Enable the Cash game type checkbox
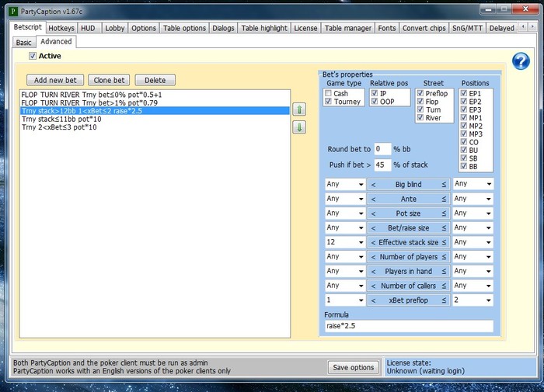 [329, 93]
